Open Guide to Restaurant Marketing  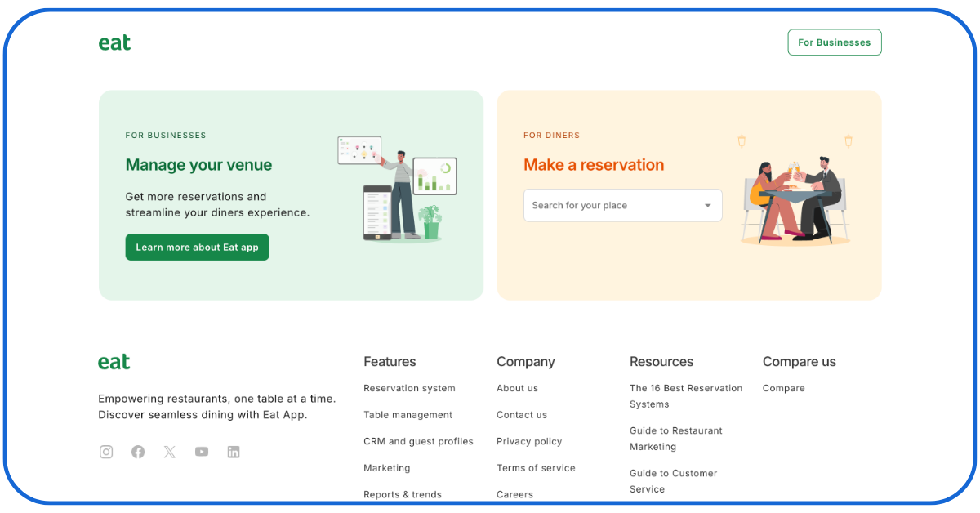click(675, 439)
